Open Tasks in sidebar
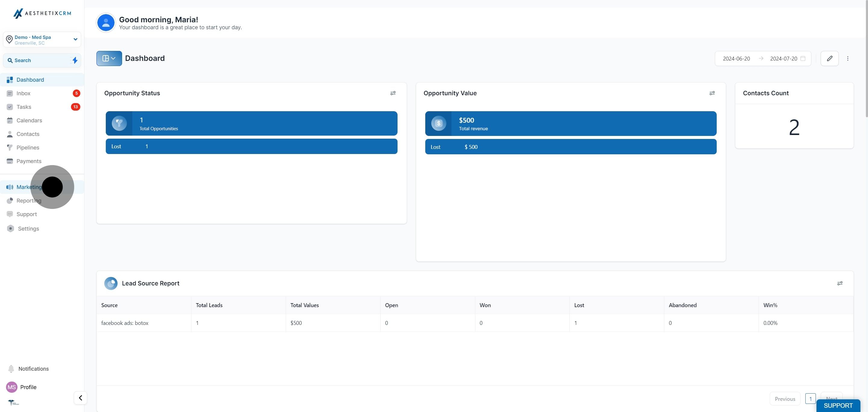Image resolution: width=868 pixels, height=412 pixels. coord(42,107)
